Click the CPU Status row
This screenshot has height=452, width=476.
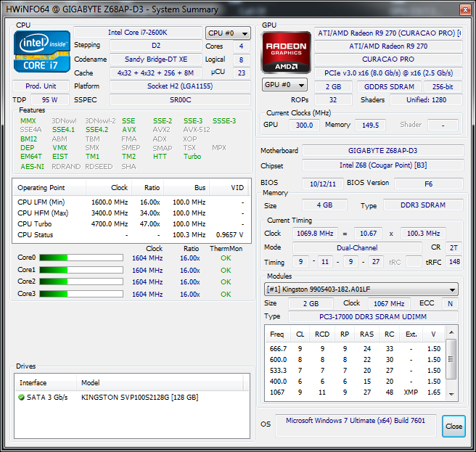click(131, 235)
